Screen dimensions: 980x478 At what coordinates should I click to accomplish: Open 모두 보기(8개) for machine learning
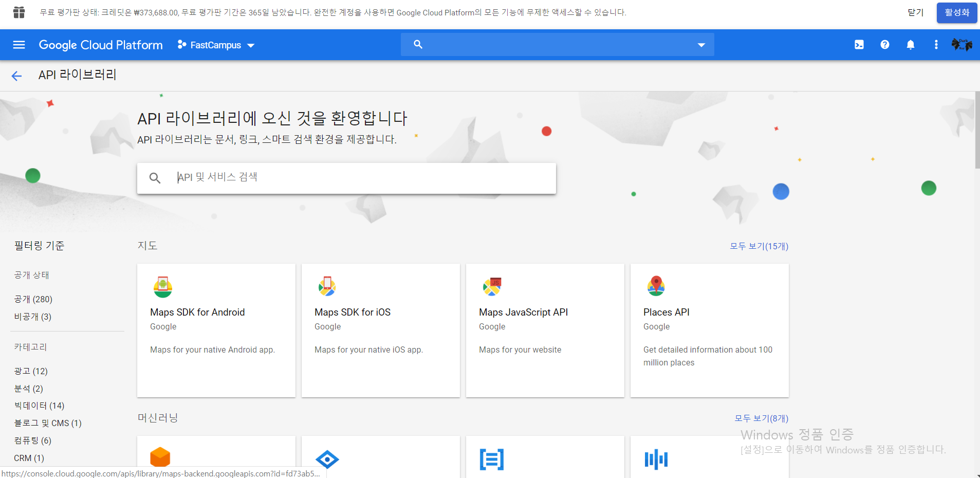pos(762,418)
